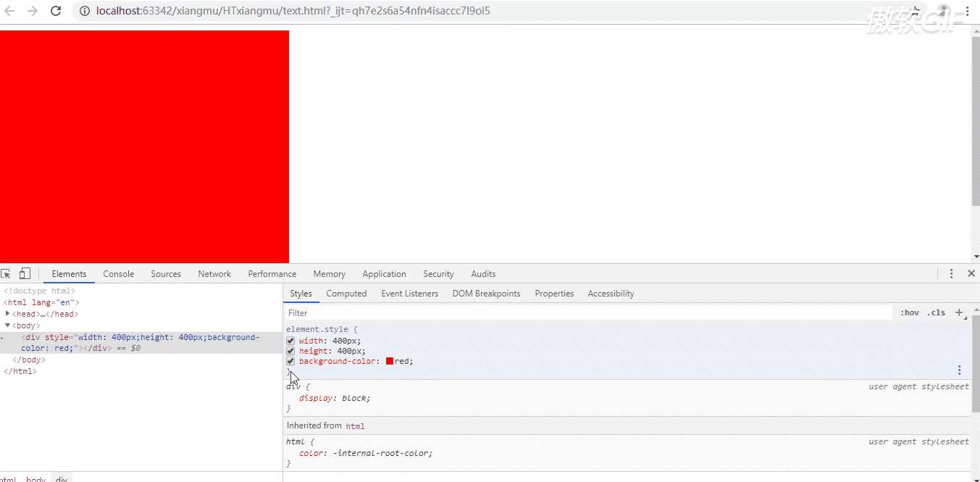Open the Performance panel

point(272,274)
